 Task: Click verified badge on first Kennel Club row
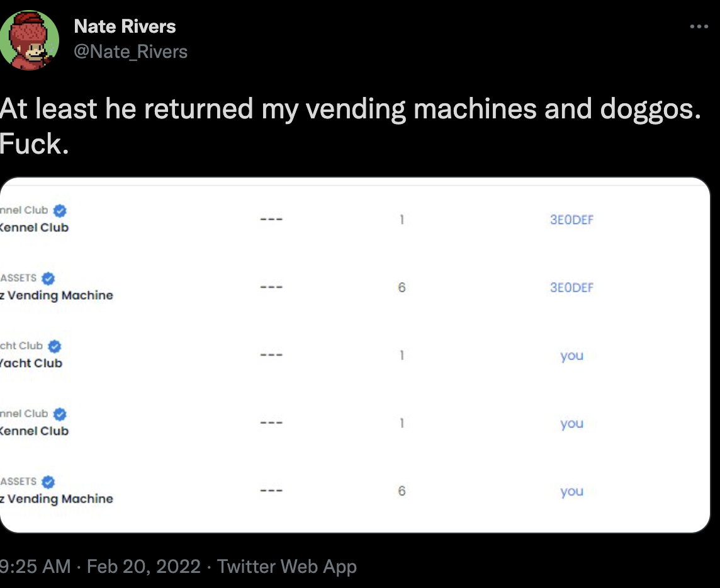[x=60, y=210]
